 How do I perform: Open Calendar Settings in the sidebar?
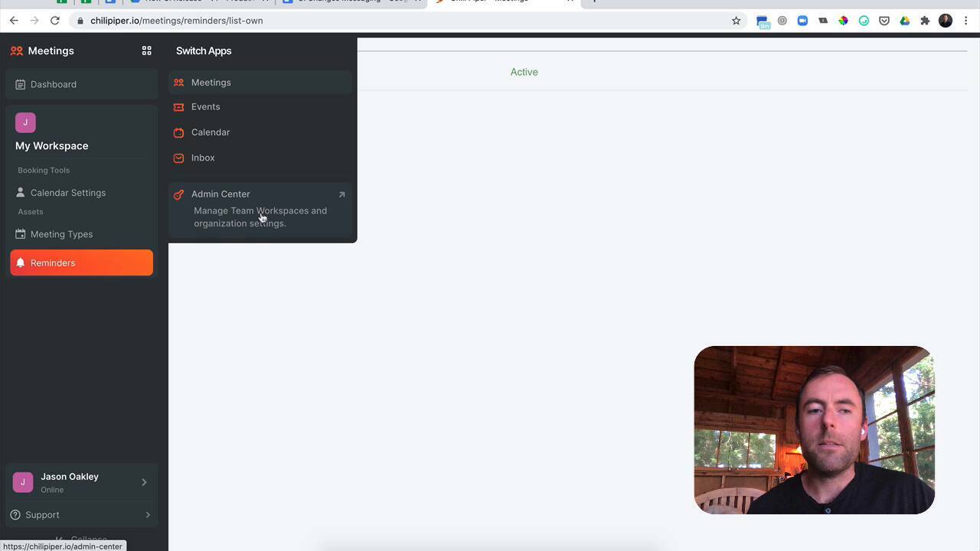pyautogui.click(x=68, y=192)
